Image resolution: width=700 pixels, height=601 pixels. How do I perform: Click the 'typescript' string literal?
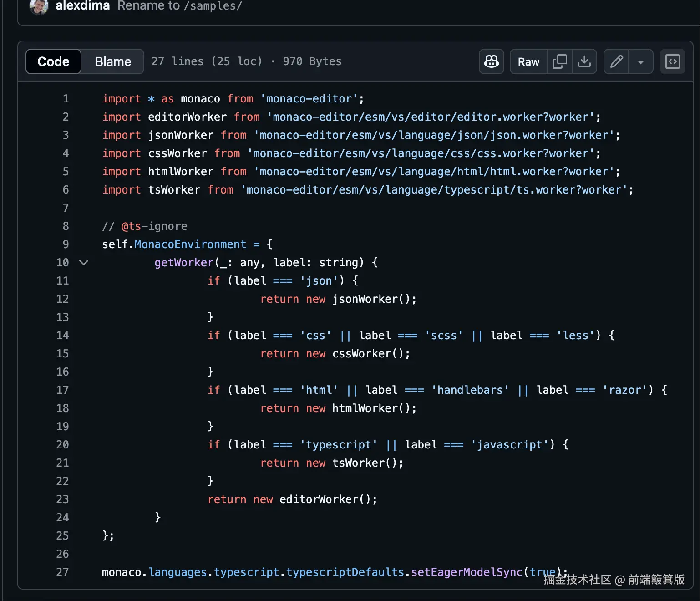click(338, 445)
